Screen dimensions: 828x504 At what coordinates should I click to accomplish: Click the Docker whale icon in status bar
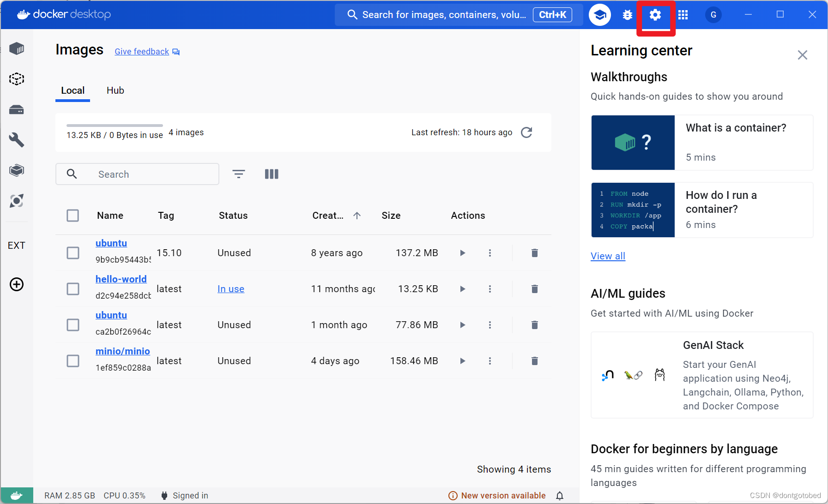click(x=17, y=496)
